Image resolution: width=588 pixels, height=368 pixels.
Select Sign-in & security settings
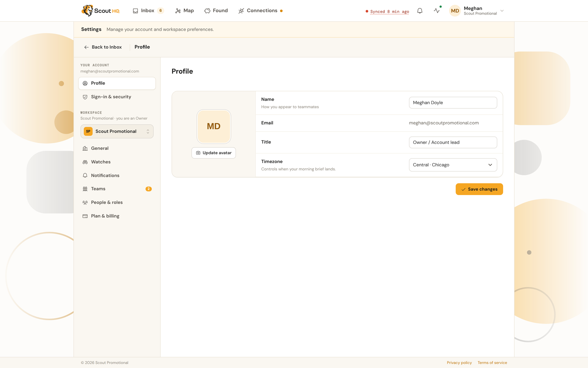click(117, 97)
